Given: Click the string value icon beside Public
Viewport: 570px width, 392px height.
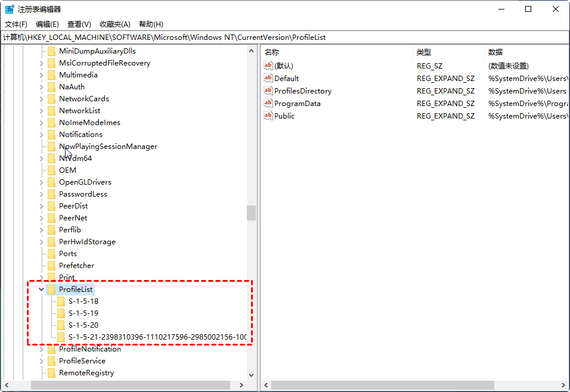Looking at the screenshot, I should coord(268,116).
